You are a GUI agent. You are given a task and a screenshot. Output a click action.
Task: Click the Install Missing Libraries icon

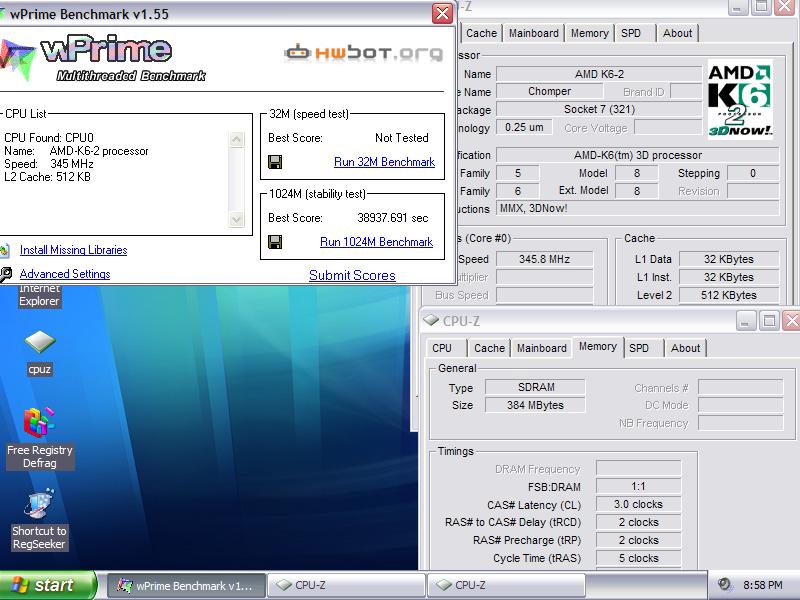tap(4, 250)
